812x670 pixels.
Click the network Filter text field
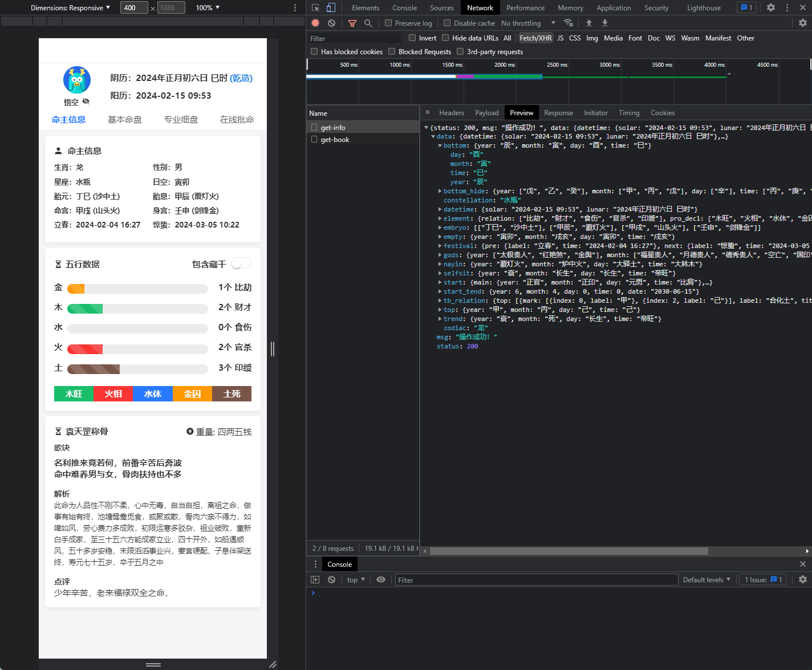point(355,38)
